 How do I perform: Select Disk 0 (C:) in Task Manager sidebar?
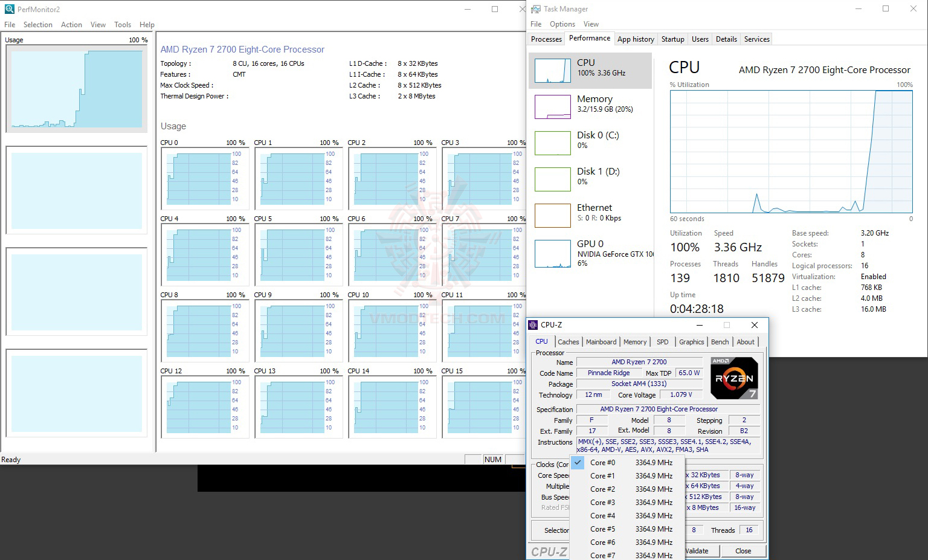(590, 143)
